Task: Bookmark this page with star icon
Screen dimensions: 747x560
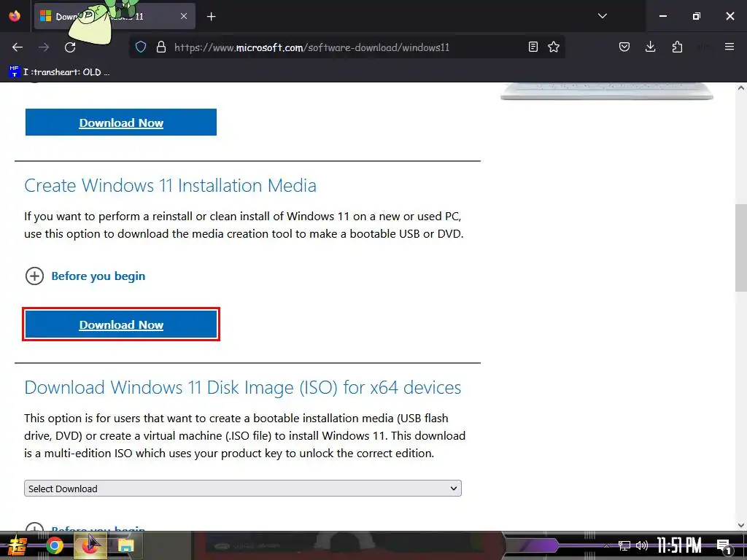Action: pos(554,47)
